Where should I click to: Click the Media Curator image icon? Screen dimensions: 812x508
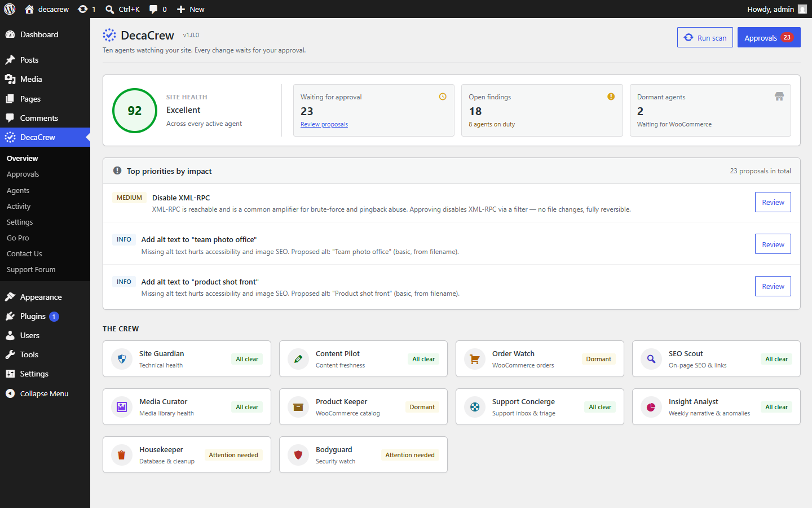click(122, 407)
